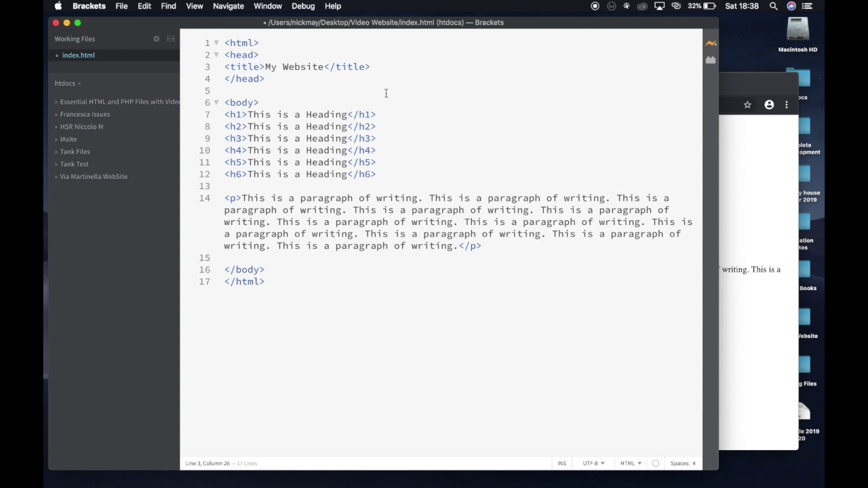
Task: Click the Working Files header label
Action: (x=75, y=39)
